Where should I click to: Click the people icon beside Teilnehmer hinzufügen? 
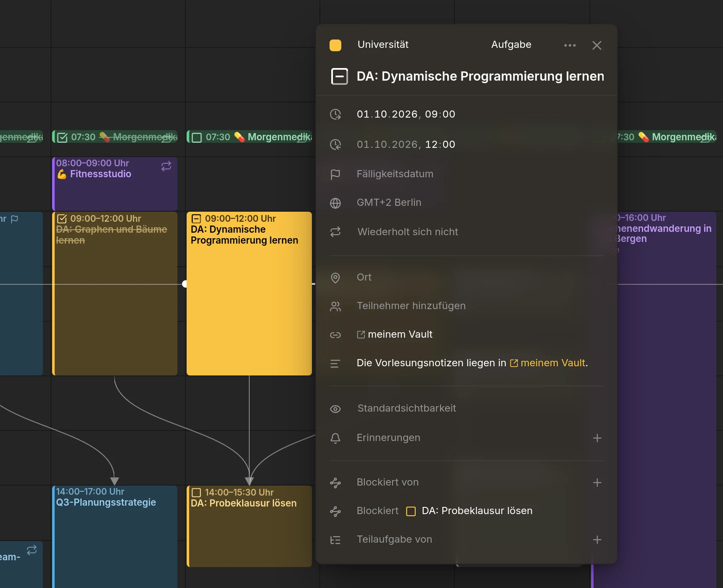click(335, 307)
